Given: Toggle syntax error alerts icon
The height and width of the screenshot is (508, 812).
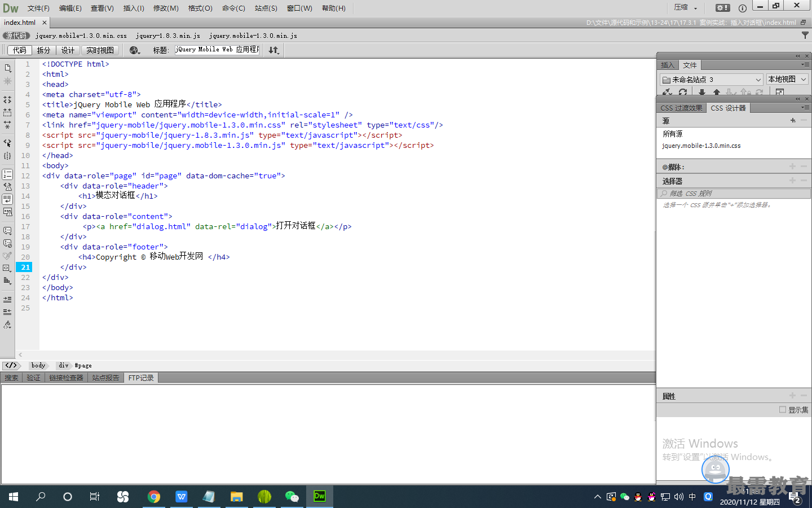Looking at the screenshot, I should (7, 212).
